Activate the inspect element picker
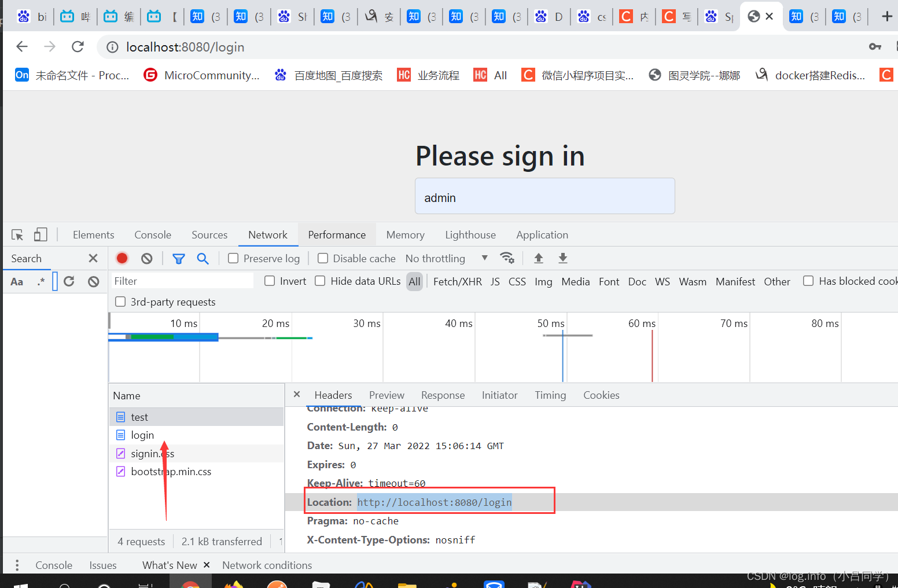Image resolution: width=898 pixels, height=588 pixels. point(17,235)
